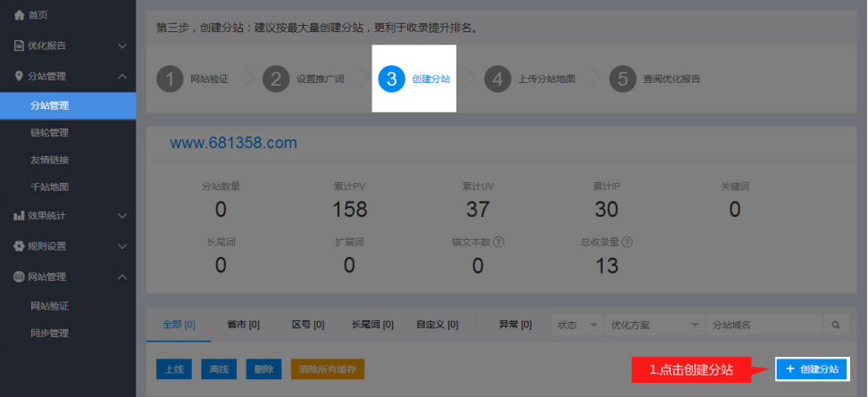
Task: Switch to the 长尾词 tab
Action: tap(372, 325)
